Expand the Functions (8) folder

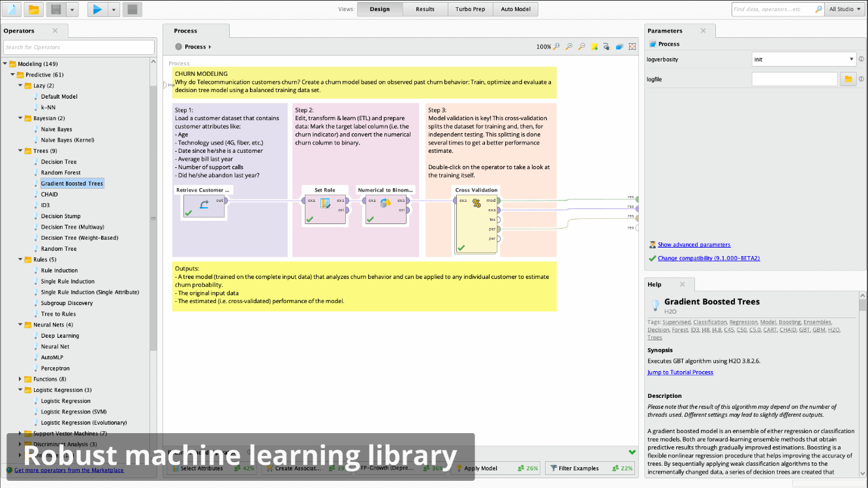(20, 379)
